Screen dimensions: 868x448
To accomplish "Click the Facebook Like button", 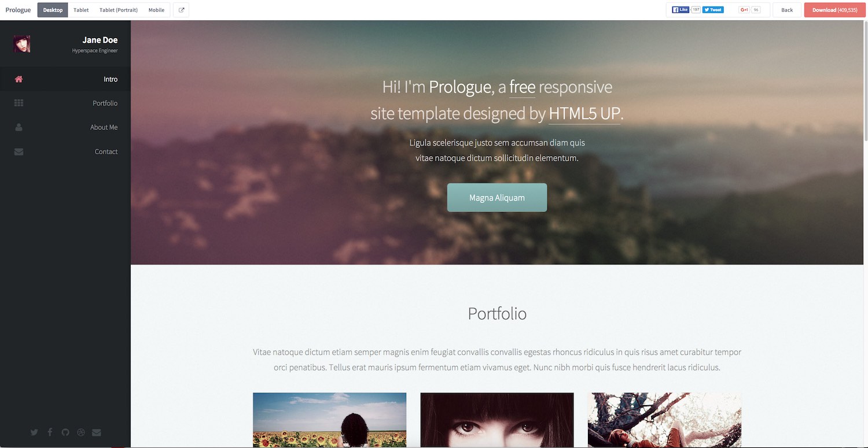I will click(681, 10).
